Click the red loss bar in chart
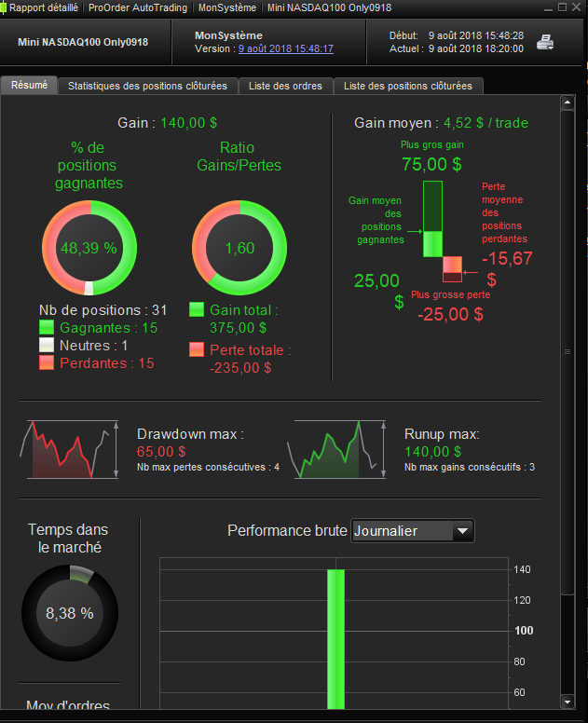The image size is (588, 723). click(452, 269)
